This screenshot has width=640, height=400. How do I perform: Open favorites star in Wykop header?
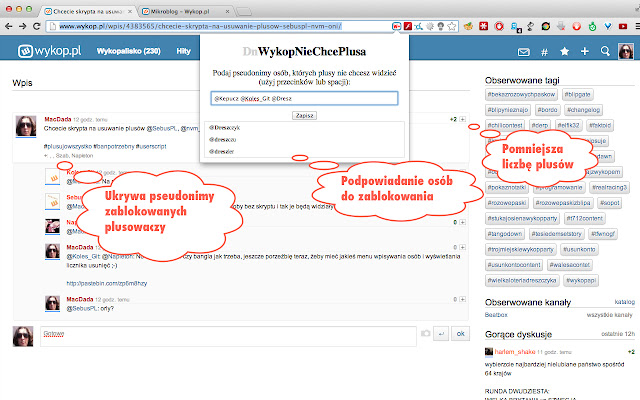564,51
